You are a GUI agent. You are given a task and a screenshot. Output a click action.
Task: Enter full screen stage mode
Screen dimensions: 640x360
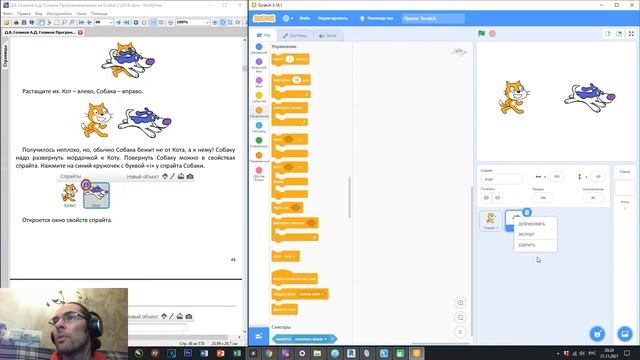pyautogui.click(x=631, y=34)
